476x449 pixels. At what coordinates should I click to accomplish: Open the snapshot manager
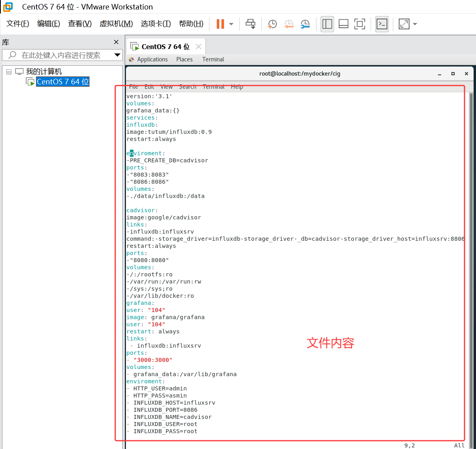(x=305, y=24)
